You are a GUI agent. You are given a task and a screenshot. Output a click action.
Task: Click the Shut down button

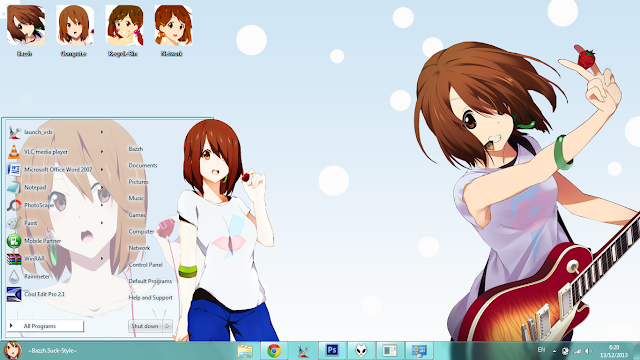coord(145,326)
